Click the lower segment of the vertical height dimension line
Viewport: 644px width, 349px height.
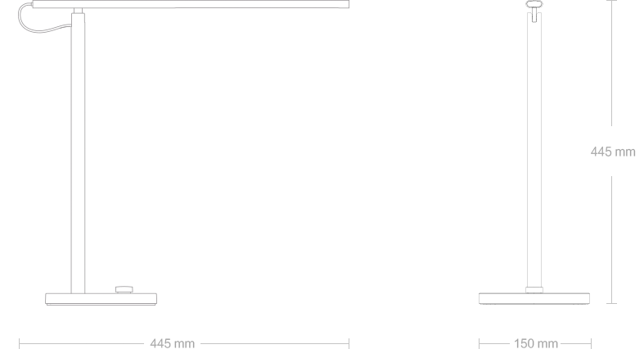click(611, 240)
